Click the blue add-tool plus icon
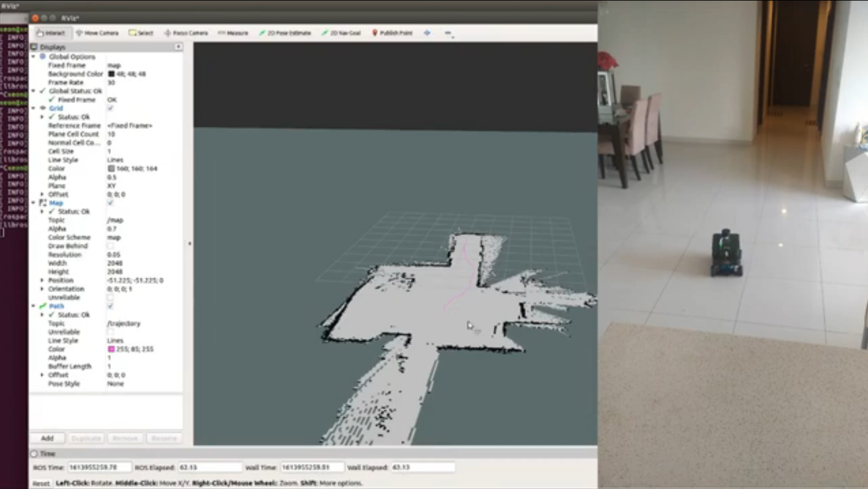The image size is (868, 489). [427, 33]
